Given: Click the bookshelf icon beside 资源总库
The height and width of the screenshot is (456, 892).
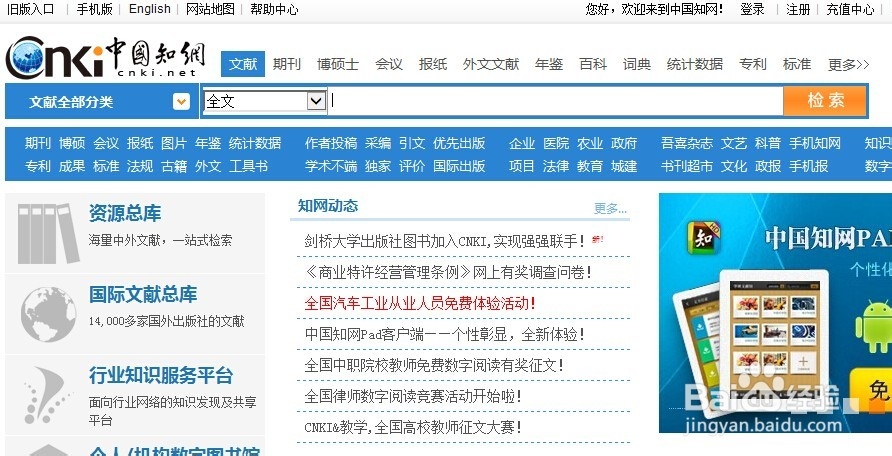Looking at the screenshot, I should pos(48,234).
